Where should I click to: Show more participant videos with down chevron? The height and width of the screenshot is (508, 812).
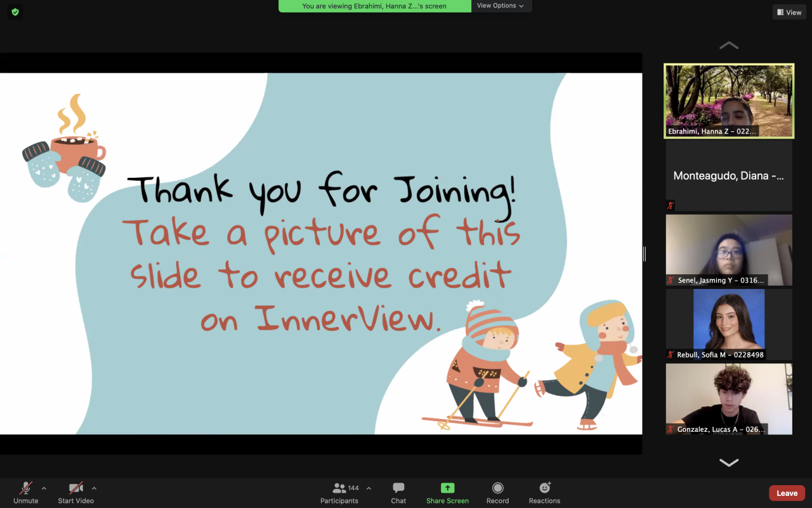[x=729, y=462]
